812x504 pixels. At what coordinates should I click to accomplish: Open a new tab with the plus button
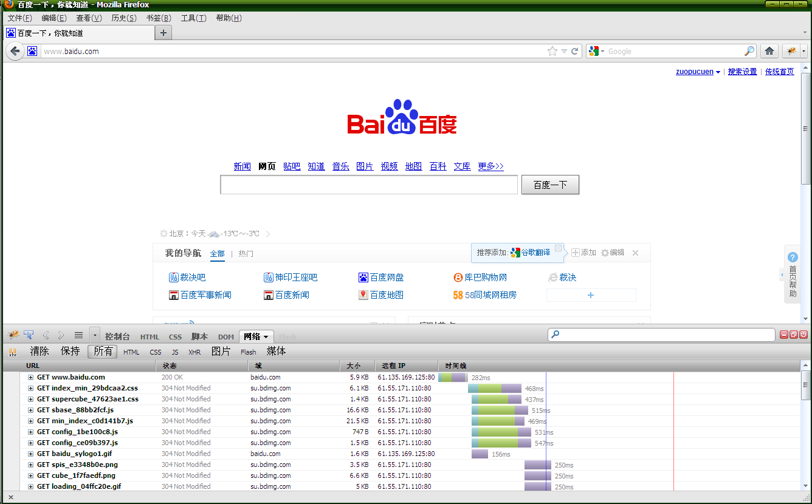point(163,33)
